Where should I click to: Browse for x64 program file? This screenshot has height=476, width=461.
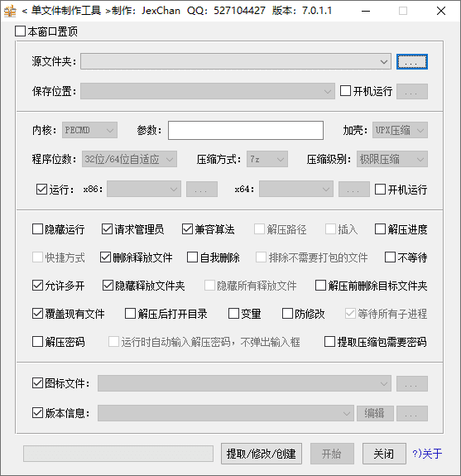[354, 189]
